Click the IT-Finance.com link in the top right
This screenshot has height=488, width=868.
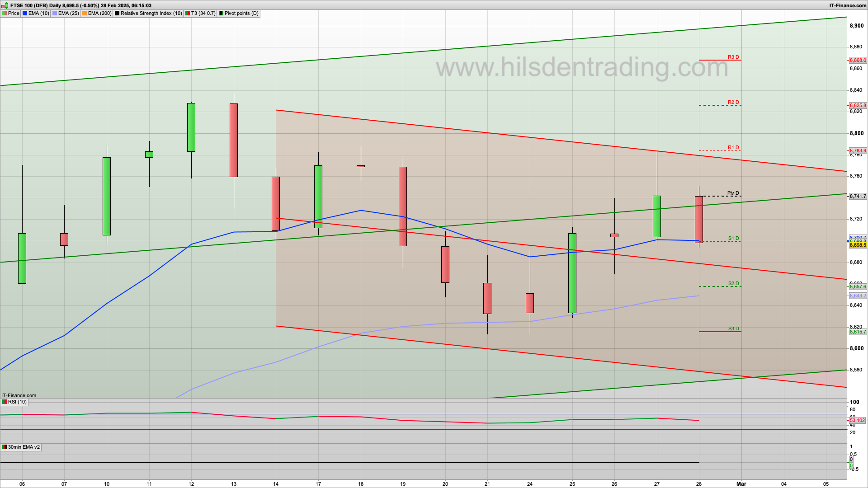click(x=848, y=5)
